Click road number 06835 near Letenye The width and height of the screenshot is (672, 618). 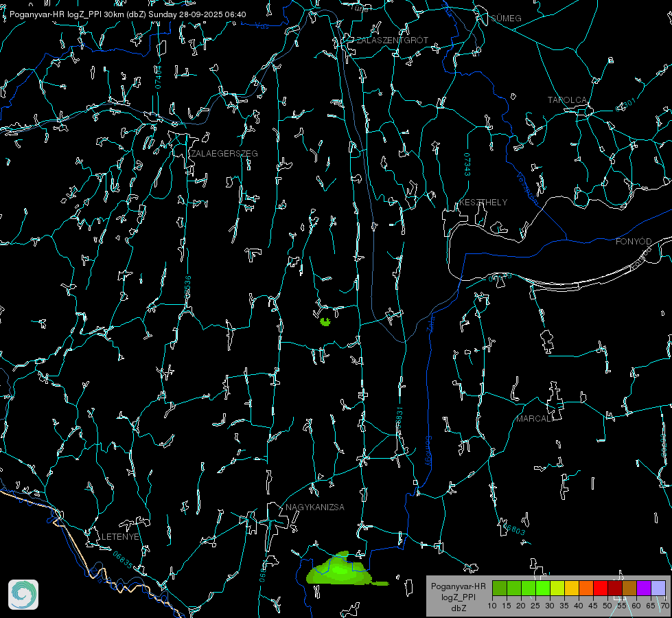pos(123,560)
